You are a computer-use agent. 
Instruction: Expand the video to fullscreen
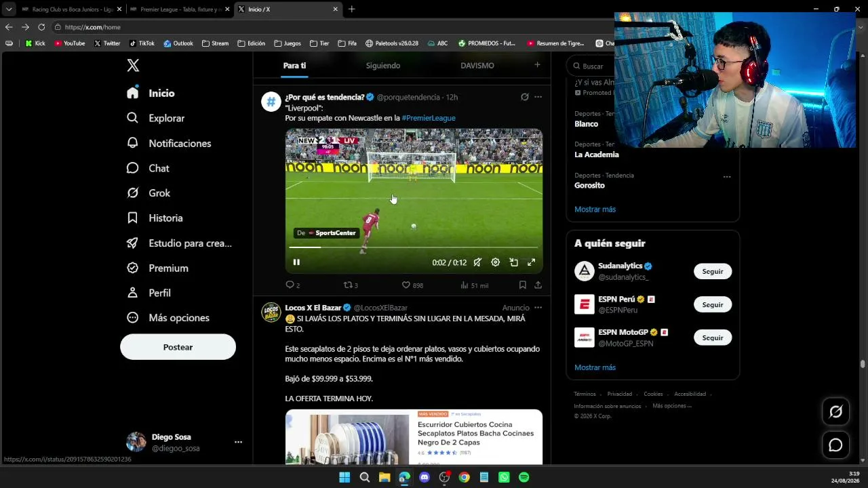[x=531, y=262]
